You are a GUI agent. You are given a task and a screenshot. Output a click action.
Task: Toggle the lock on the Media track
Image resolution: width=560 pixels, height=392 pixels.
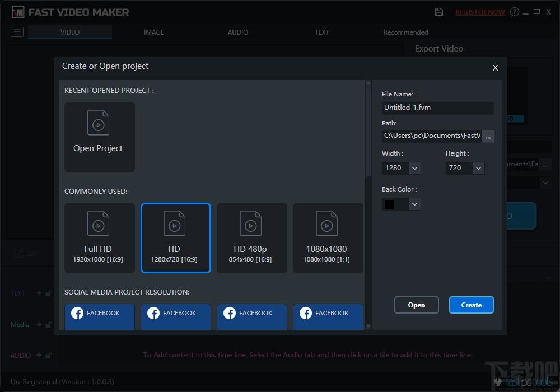[49, 324]
